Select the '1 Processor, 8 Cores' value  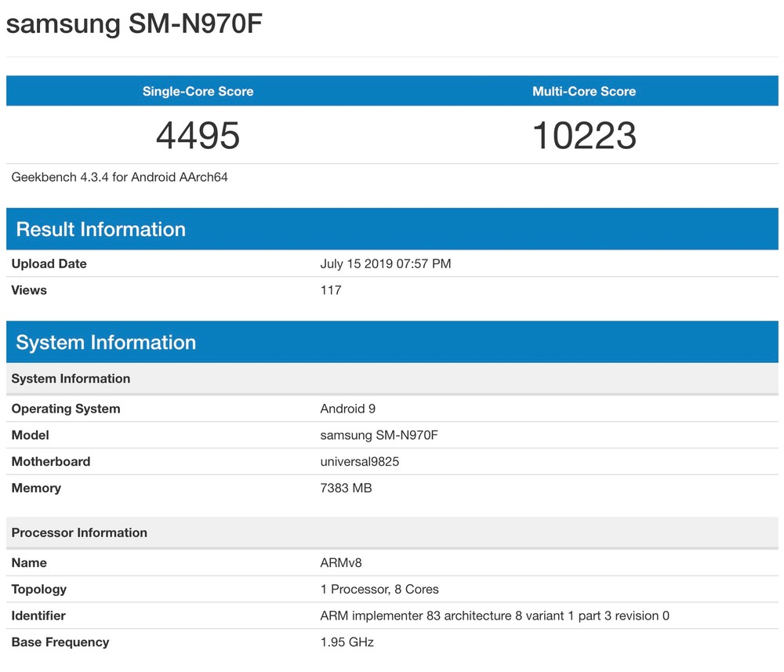tap(379, 589)
